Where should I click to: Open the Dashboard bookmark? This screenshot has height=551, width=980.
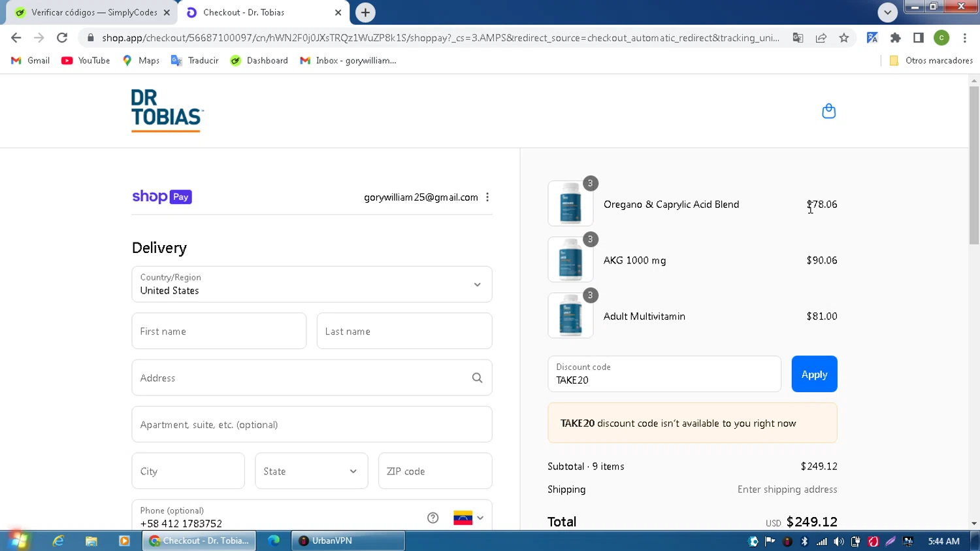click(259, 60)
